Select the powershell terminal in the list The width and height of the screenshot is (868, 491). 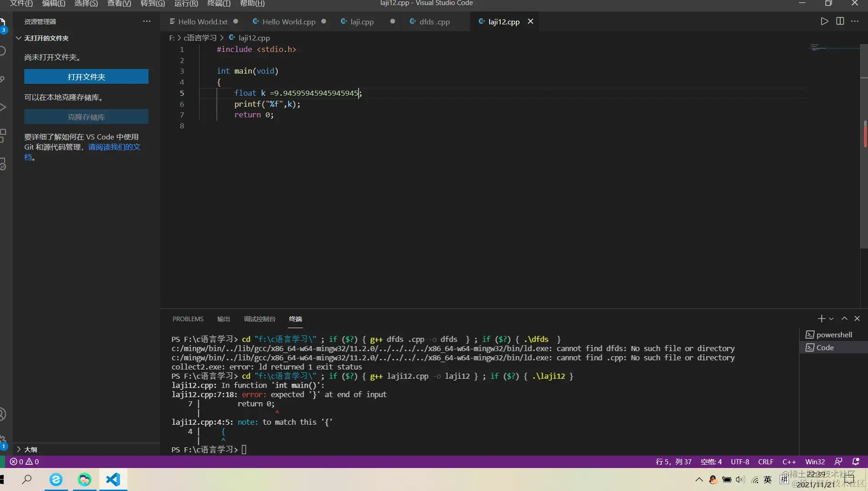click(834, 335)
